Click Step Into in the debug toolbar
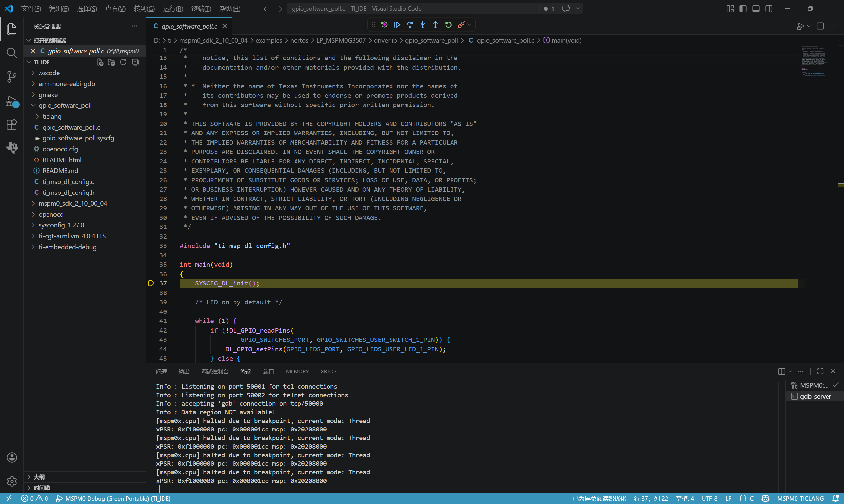 pos(423,25)
